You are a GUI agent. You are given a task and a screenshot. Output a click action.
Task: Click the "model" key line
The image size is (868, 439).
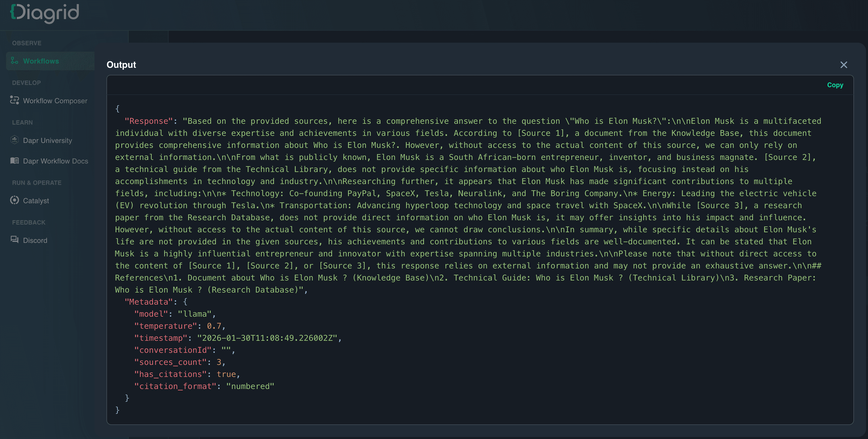coord(151,314)
